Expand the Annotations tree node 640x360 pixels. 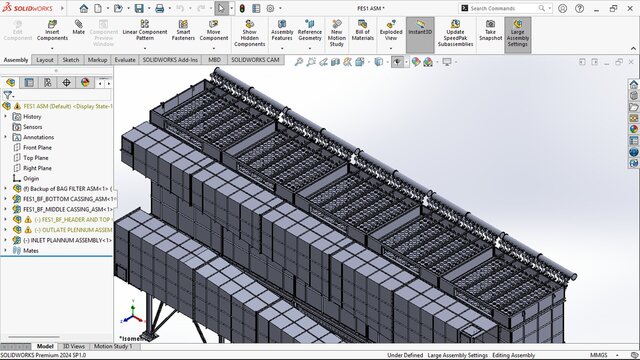(6, 137)
